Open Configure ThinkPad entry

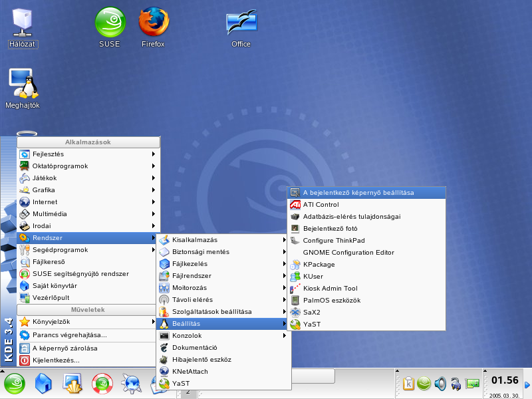point(366,241)
